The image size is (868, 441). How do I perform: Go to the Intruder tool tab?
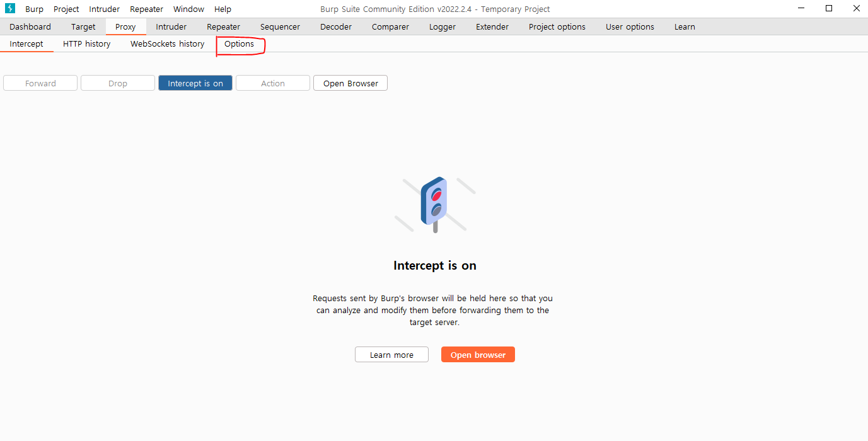click(171, 26)
